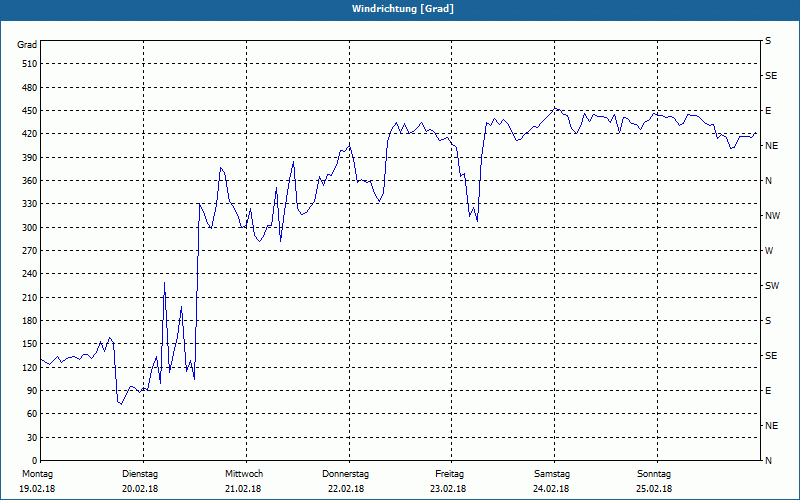Screen dimensions: 800x500
Task: Click the "450" y-axis label
Action: 30,111
